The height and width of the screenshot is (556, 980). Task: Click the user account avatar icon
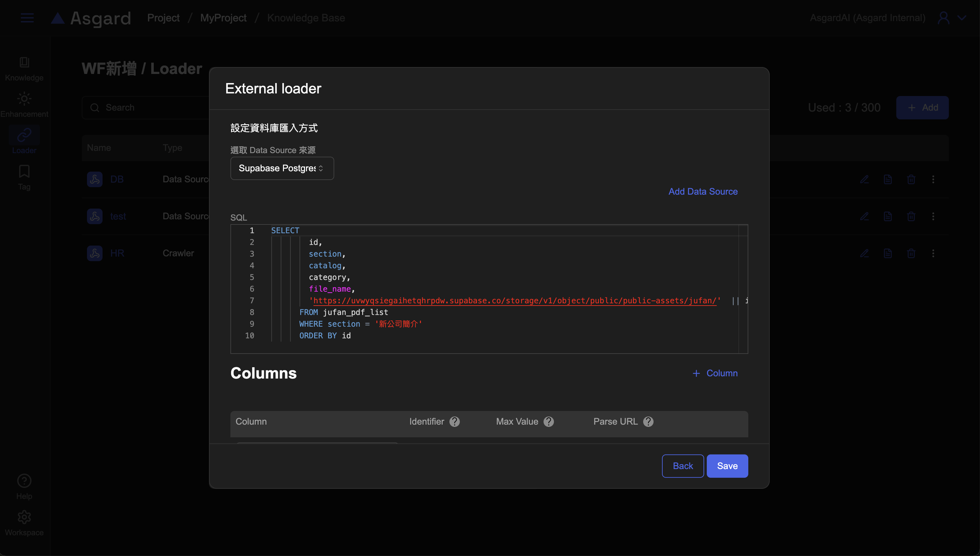(943, 18)
